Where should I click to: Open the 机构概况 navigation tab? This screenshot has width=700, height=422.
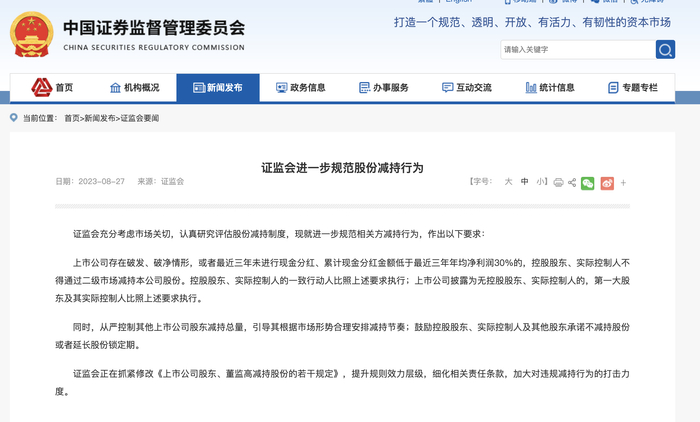[134, 88]
